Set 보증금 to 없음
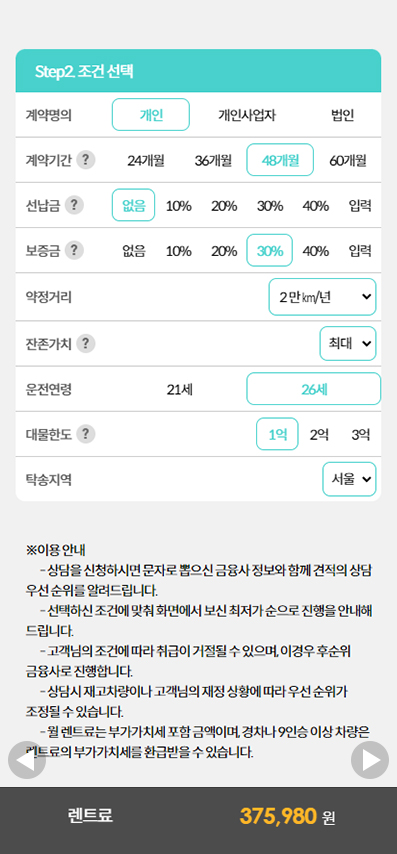The image size is (397, 854). pos(133,251)
